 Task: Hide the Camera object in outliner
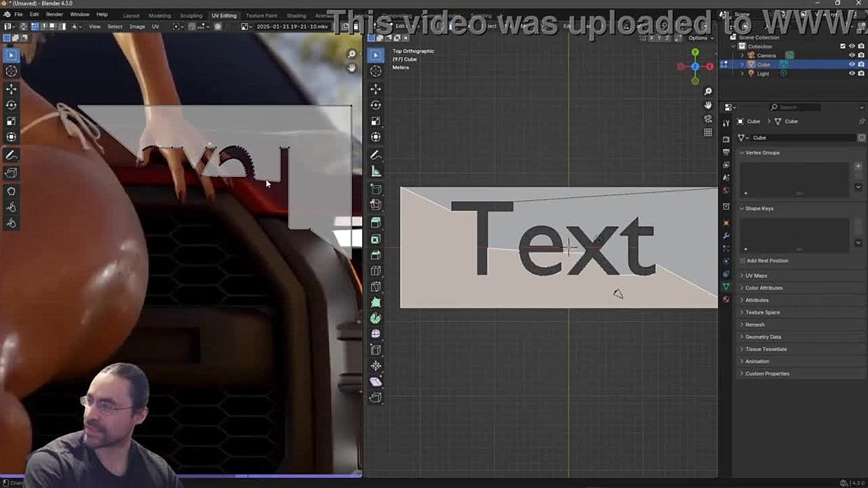[x=852, y=56]
